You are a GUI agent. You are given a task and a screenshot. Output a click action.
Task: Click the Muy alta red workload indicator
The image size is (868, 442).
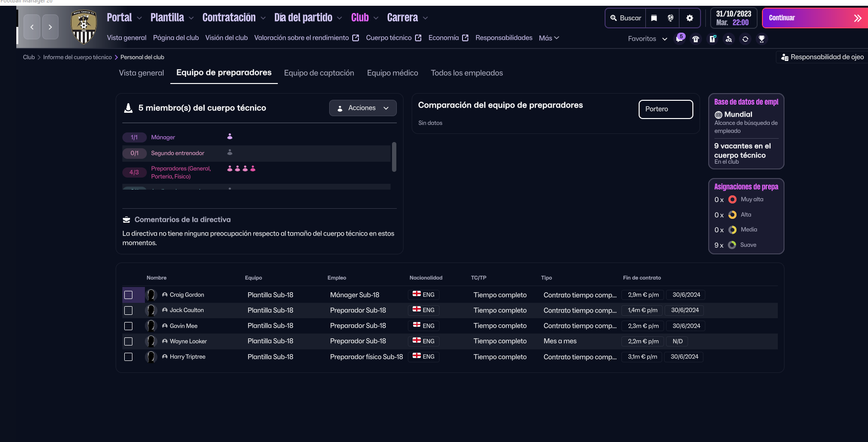[x=732, y=200]
